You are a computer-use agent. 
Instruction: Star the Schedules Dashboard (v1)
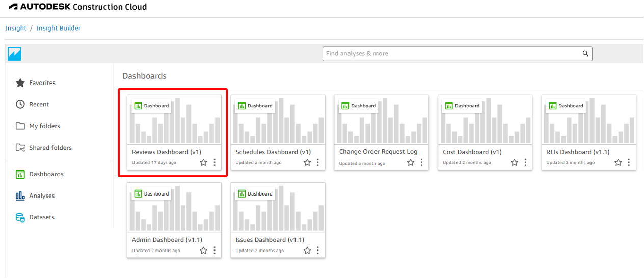tap(307, 162)
